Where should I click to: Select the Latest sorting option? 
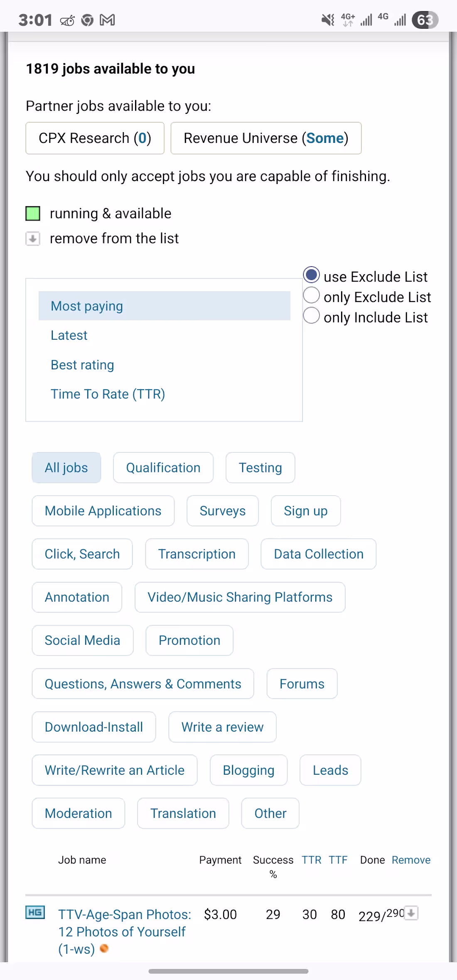pos(69,335)
